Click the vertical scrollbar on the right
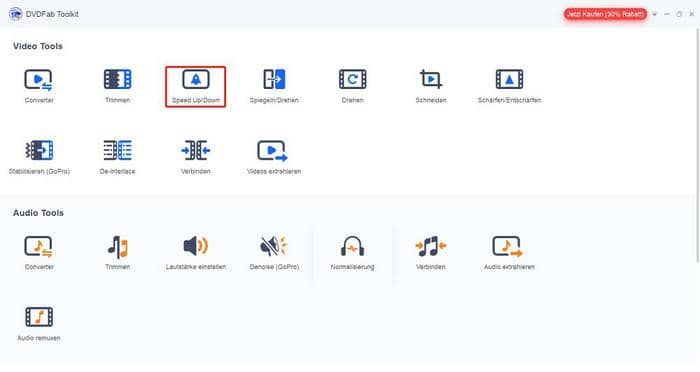This screenshot has height=372, width=700. (x=698, y=145)
